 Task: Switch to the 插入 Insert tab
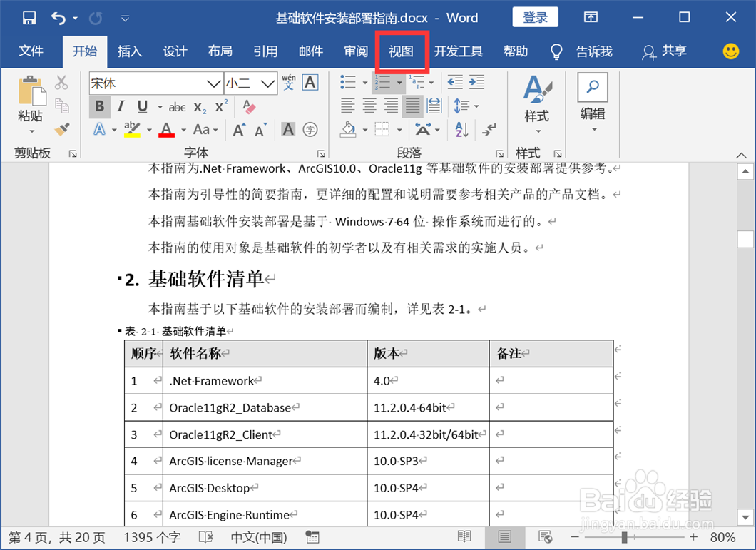pyautogui.click(x=130, y=51)
